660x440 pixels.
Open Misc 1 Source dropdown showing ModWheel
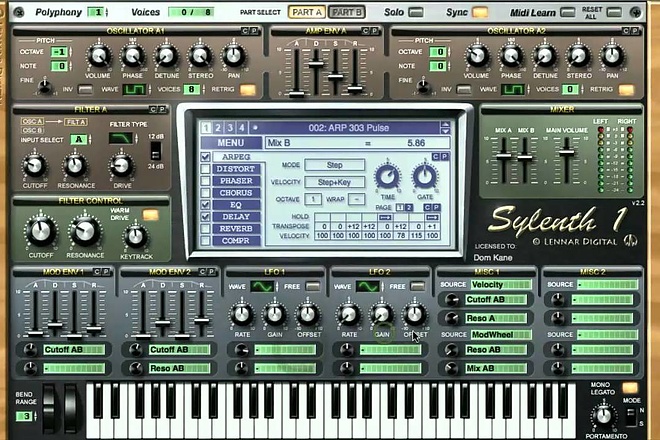click(500, 335)
